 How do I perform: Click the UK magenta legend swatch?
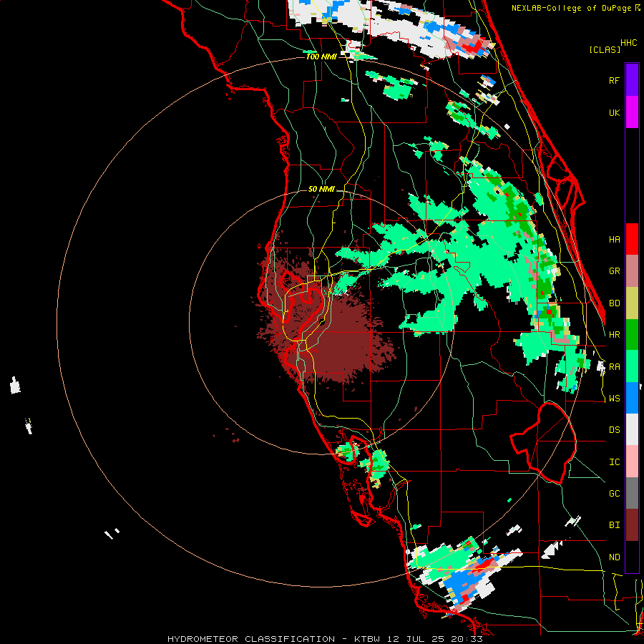click(632, 112)
